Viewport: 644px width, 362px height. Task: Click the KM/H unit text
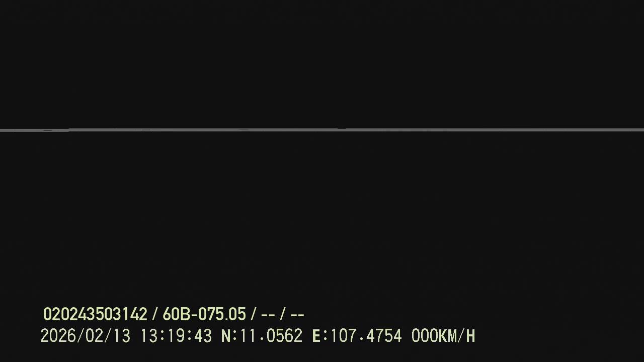[457, 336]
